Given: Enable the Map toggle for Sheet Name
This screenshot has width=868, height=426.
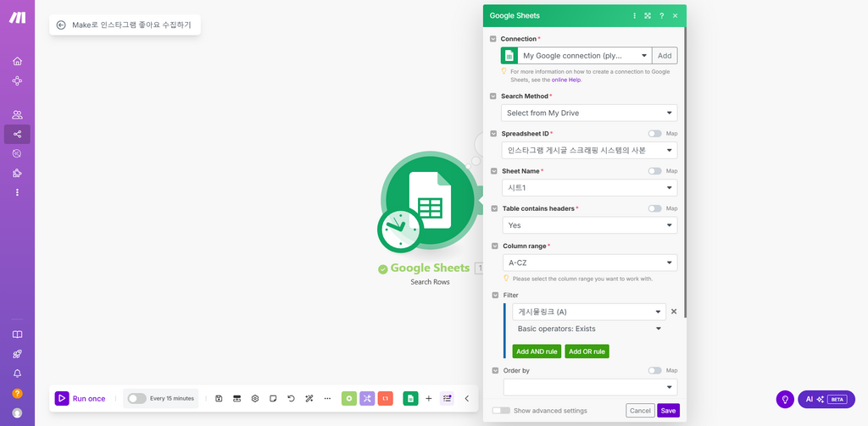Looking at the screenshot, I should [x=655, y=171].
